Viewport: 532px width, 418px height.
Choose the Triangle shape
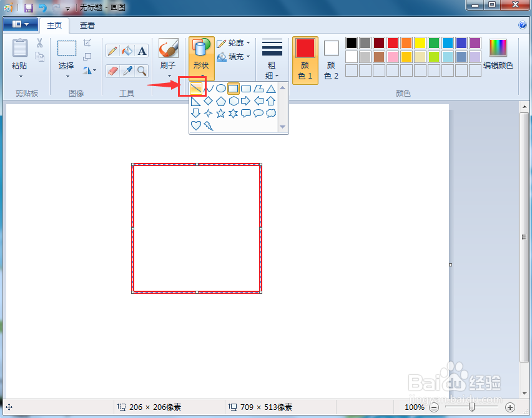pyautogui.click(x=271, y=89)
